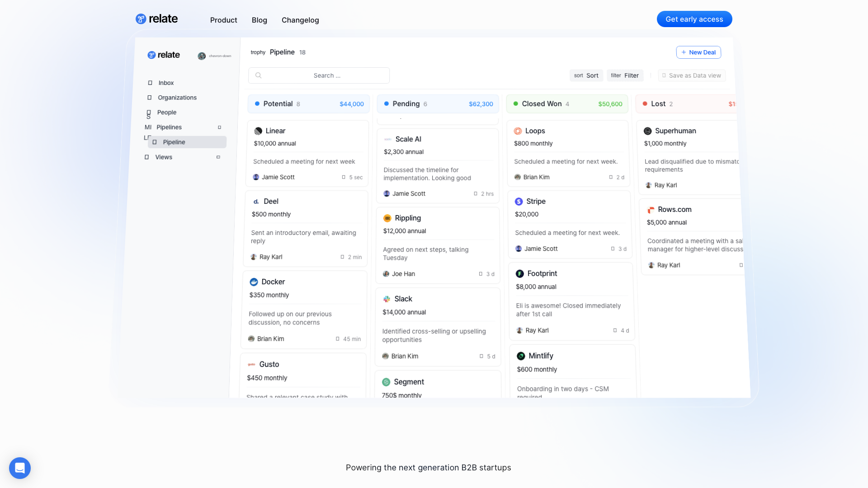Click Jamie Scott avatar on the Linear card
The width and height of the screenshot is (868, 488).
[256, 177]
